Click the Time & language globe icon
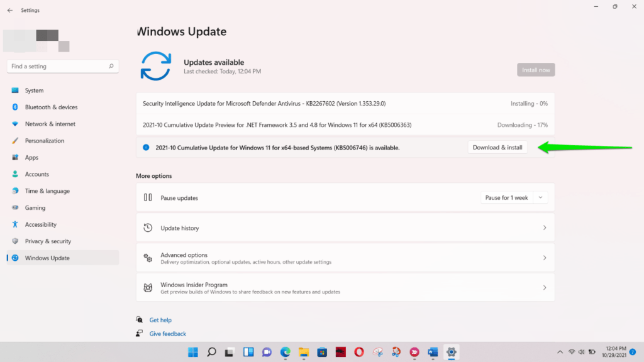 pos(14,190)
